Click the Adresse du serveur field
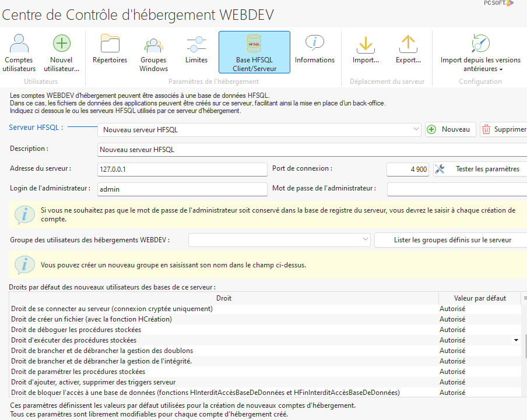 pyautogui.click(x=182, y=169)
